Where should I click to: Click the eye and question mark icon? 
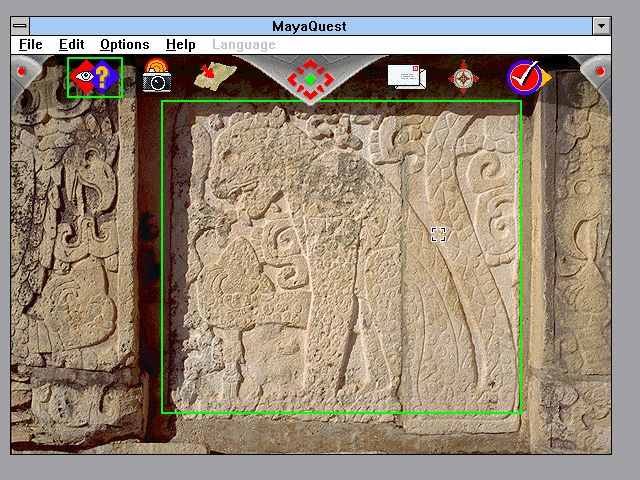click(x=95, y=77)
